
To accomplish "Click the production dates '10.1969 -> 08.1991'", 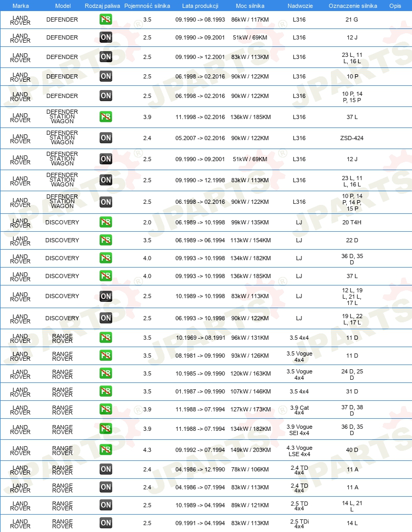I will point(200,338).
